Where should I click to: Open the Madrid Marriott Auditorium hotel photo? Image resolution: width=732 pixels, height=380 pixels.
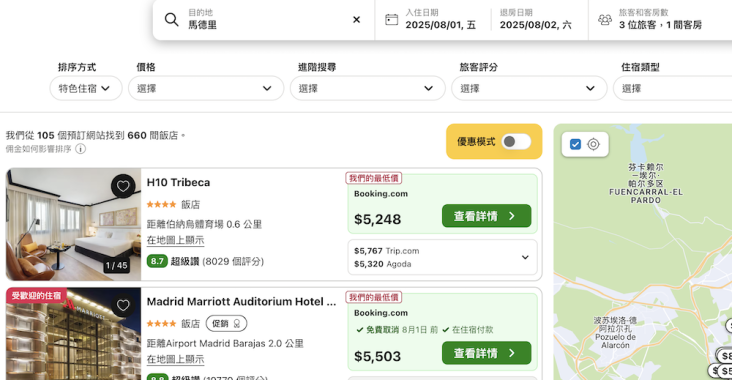point(73,334)
